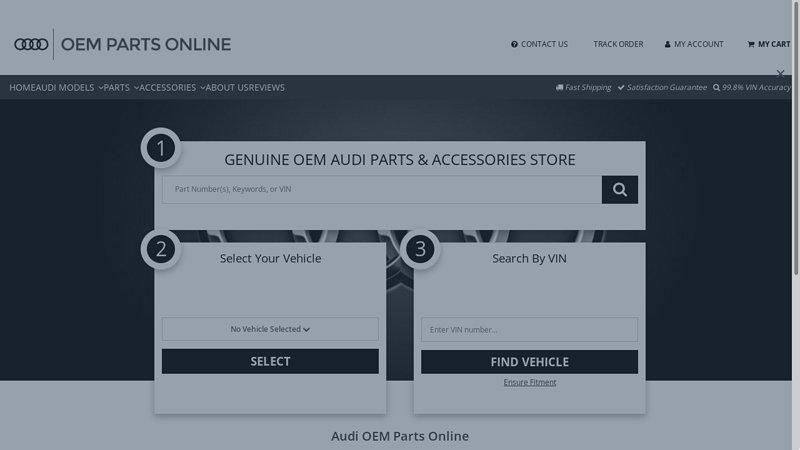
Task: Click the 'Audi OEM Parts Online' heading
Action: tap(399, 436)
